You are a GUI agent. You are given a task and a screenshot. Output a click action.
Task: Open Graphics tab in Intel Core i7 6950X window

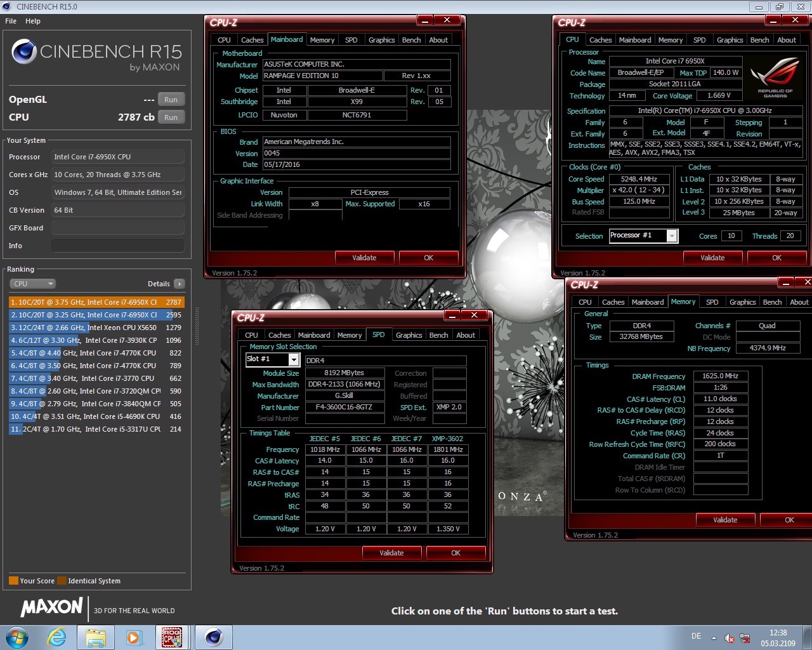730,40
